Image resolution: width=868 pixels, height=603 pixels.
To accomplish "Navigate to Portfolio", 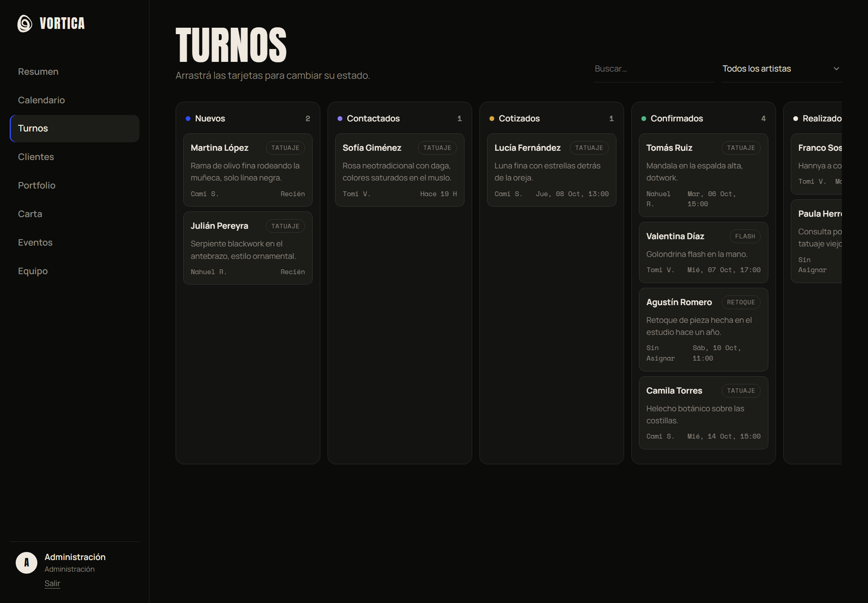I will pos(74,186).
